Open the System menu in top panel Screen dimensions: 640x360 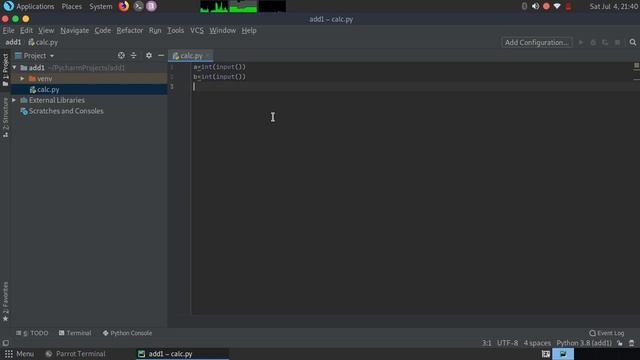point(100,6)
